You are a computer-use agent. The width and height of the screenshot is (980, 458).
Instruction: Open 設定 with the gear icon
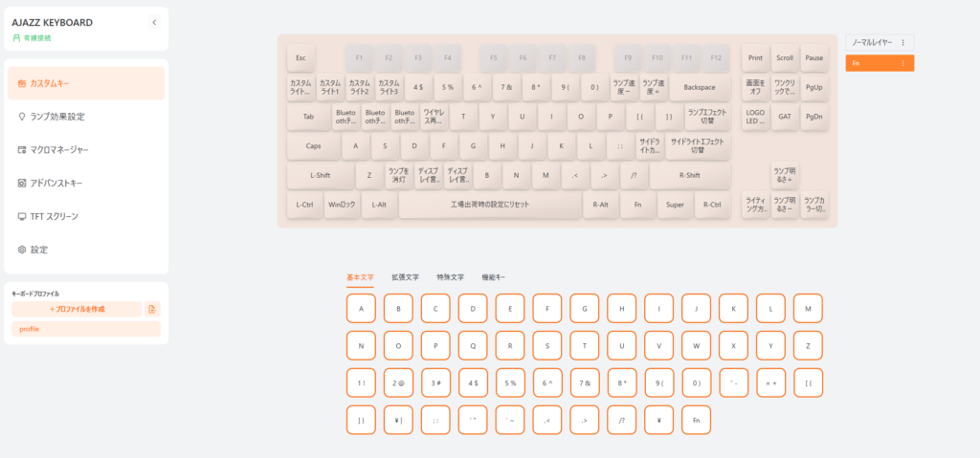coord(86,250)
